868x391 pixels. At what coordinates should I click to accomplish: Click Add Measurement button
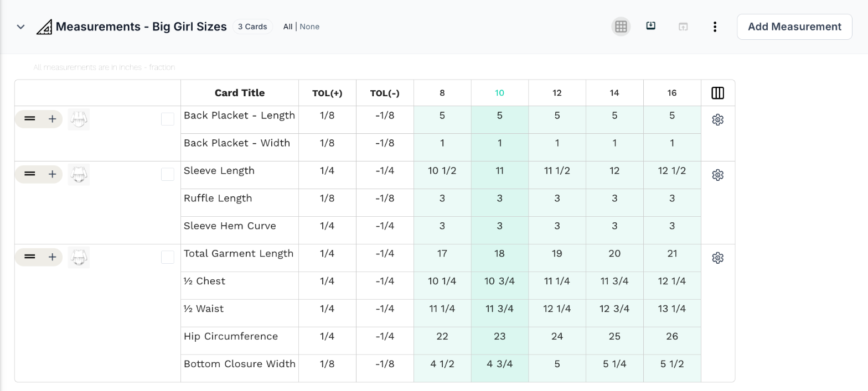(x=794, y=27)
